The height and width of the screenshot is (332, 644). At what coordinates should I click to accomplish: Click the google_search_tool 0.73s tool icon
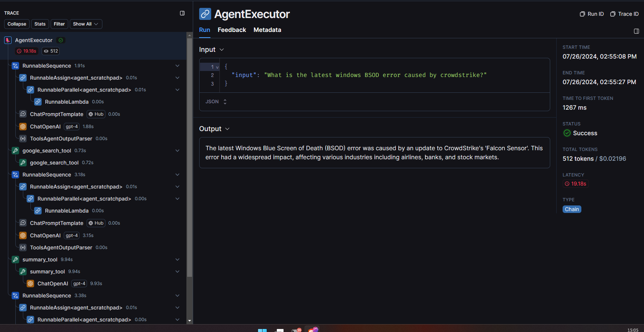[15, 151]
